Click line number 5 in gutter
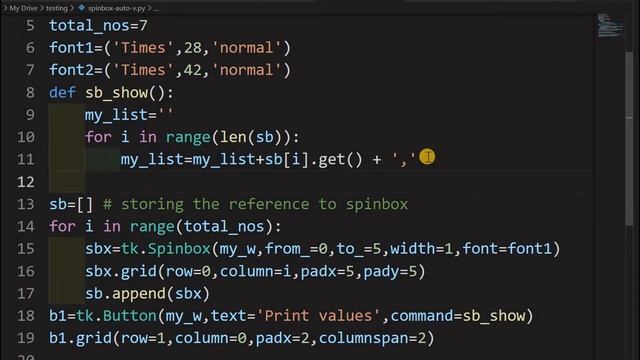Screen dimensions: 640x360 point(30,26)
